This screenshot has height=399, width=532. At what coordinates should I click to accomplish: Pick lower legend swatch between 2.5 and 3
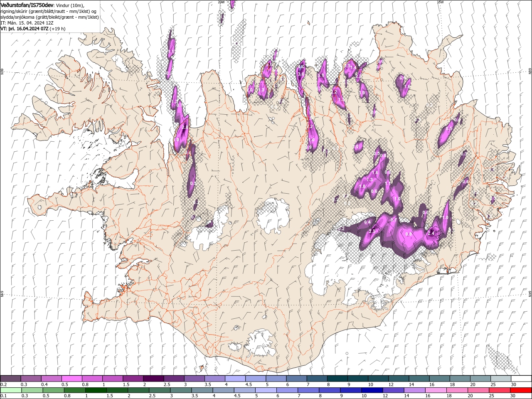click(160, 390)
